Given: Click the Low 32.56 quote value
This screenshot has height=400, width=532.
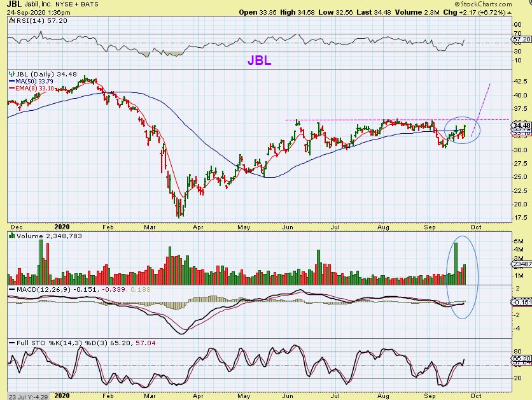Looking at the screenshot, I should coord(335,12).
